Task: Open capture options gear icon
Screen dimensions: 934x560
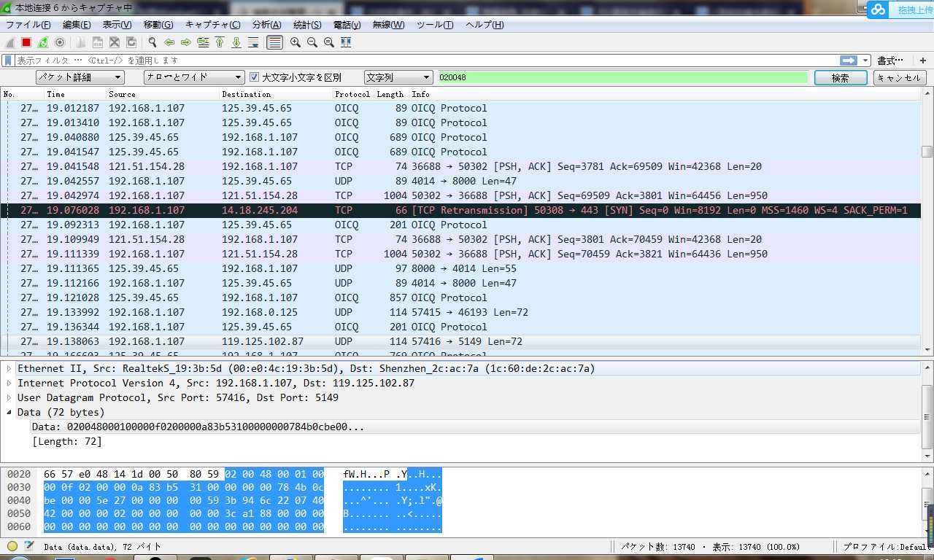Action: pyautogui.click(x=60, y=42)
